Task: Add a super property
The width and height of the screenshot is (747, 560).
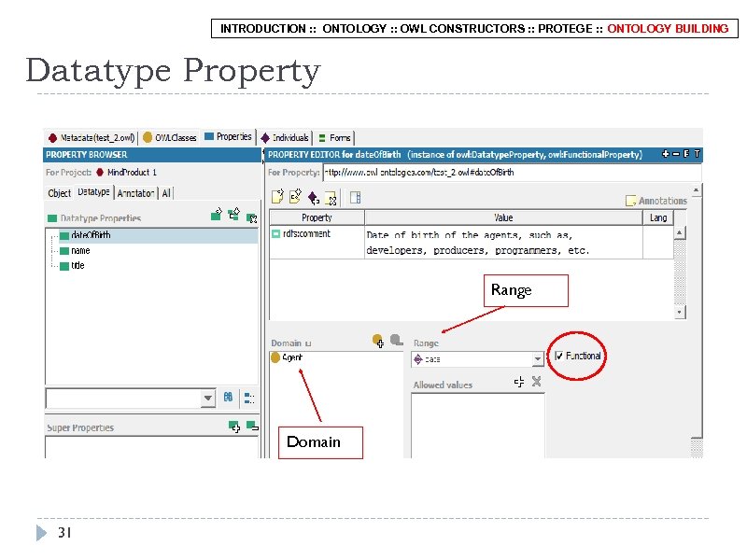Action: 234,427
